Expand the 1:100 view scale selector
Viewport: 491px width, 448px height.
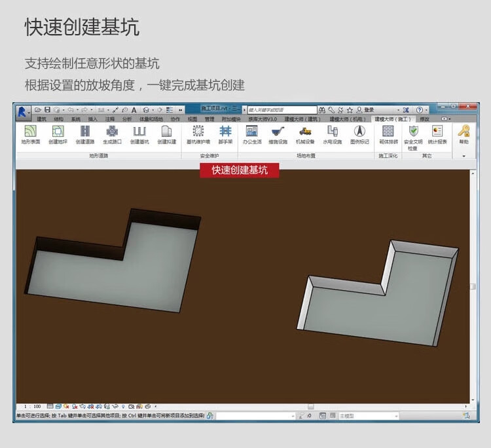pos(32,406)
